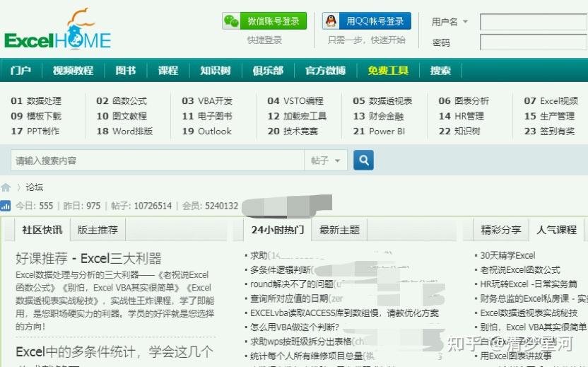Open the 统计每个人所有维修项目总量 thread
588x367 pixels.
point(306,356)
